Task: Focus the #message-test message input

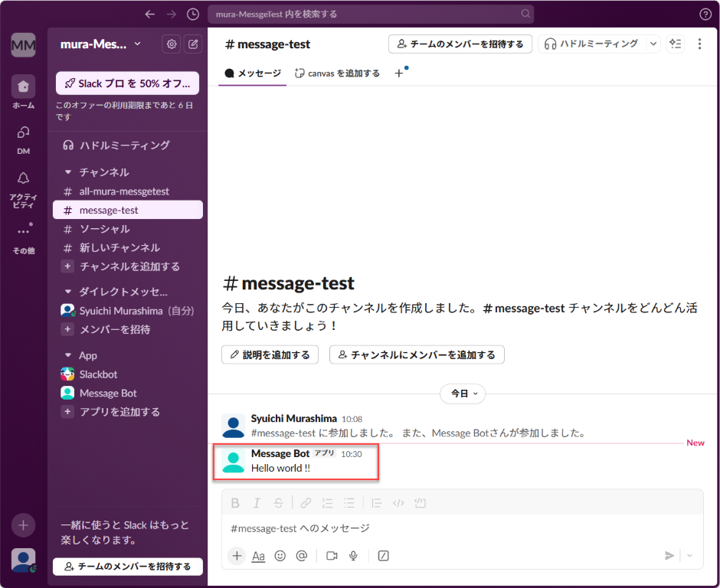Action: tap(463, 529)
